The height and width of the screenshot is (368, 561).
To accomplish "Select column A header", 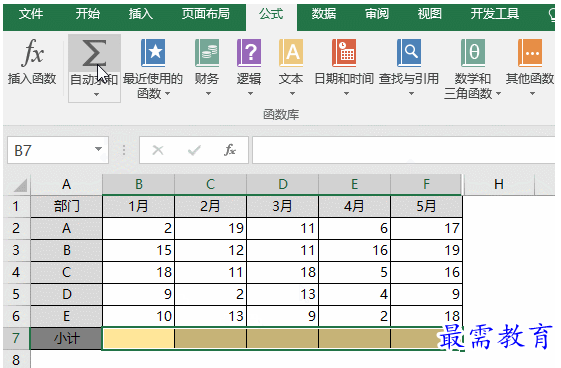I will pos(66,185).
